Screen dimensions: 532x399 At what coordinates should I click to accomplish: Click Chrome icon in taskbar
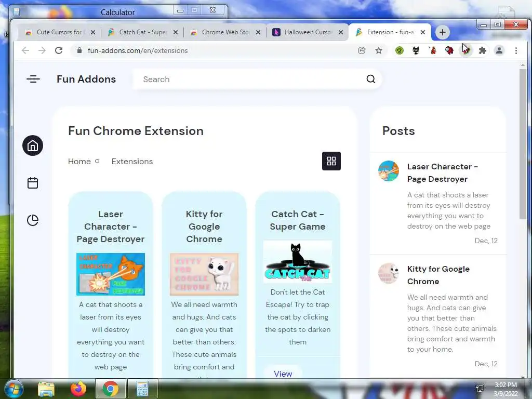[111, 389]
